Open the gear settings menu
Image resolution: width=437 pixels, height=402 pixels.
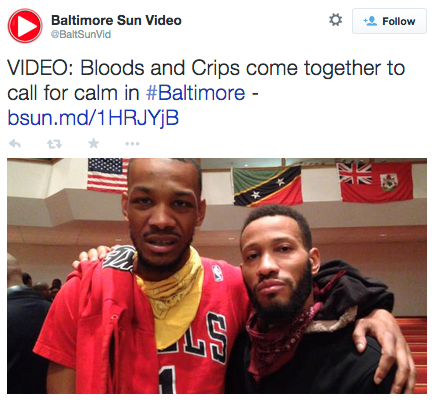[335, 20]
